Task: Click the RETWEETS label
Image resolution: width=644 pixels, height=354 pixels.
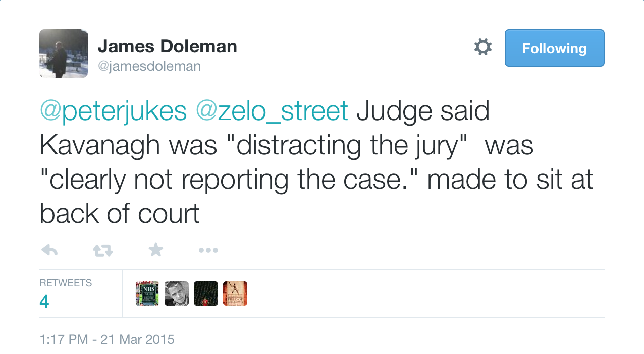Action: 66,283
